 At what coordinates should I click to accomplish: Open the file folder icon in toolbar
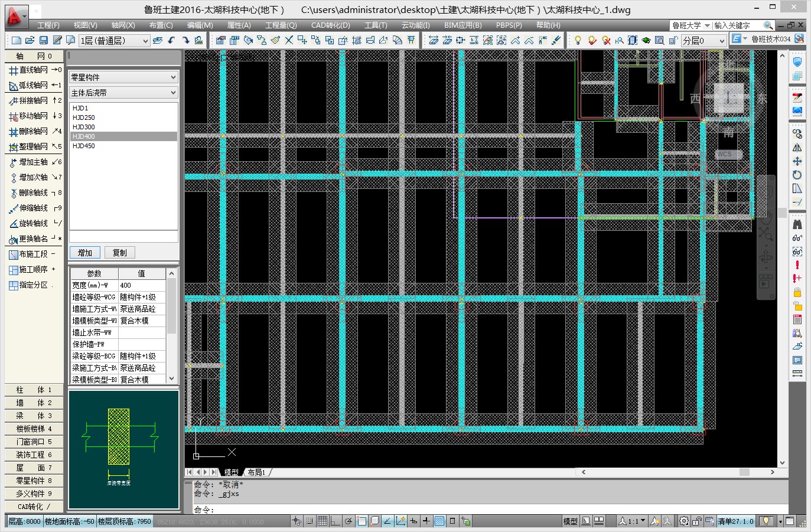[29, 40]
